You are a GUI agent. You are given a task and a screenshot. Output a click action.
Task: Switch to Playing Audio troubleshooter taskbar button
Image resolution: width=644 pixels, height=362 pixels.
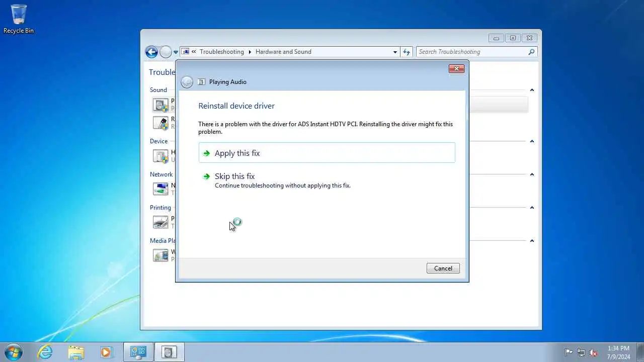coord(170,352)
